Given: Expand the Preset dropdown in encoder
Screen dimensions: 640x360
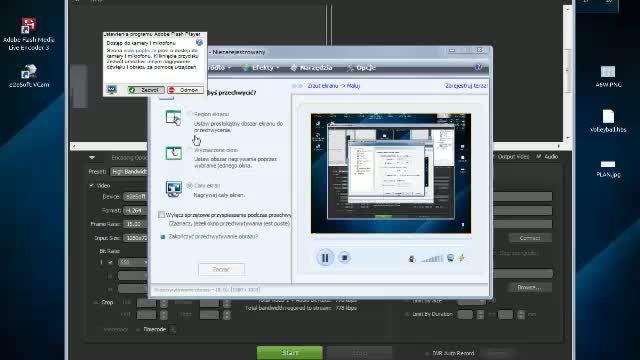Looking at the screenshot, I should click(x=129, y=172).
